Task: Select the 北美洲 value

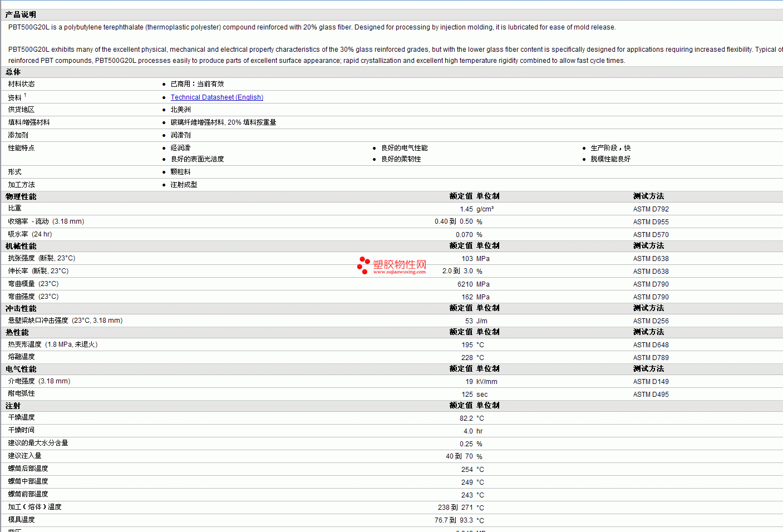Action: [x=180, y=110]
